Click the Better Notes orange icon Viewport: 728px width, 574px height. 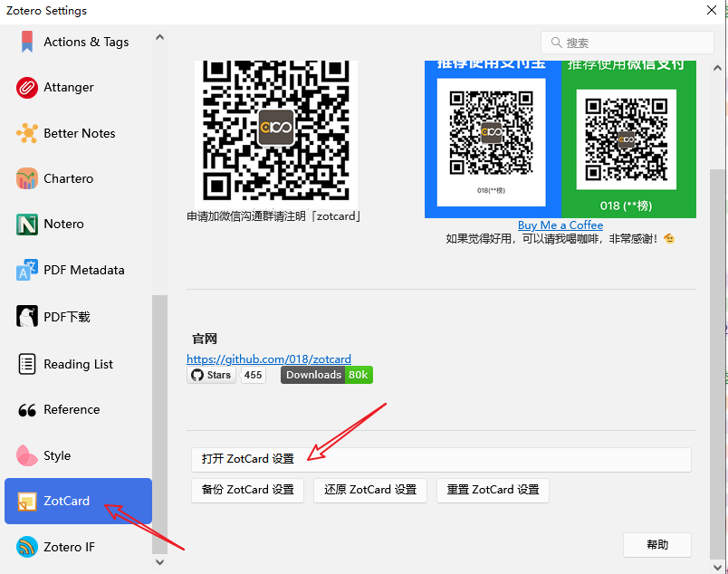pos(27,133)
